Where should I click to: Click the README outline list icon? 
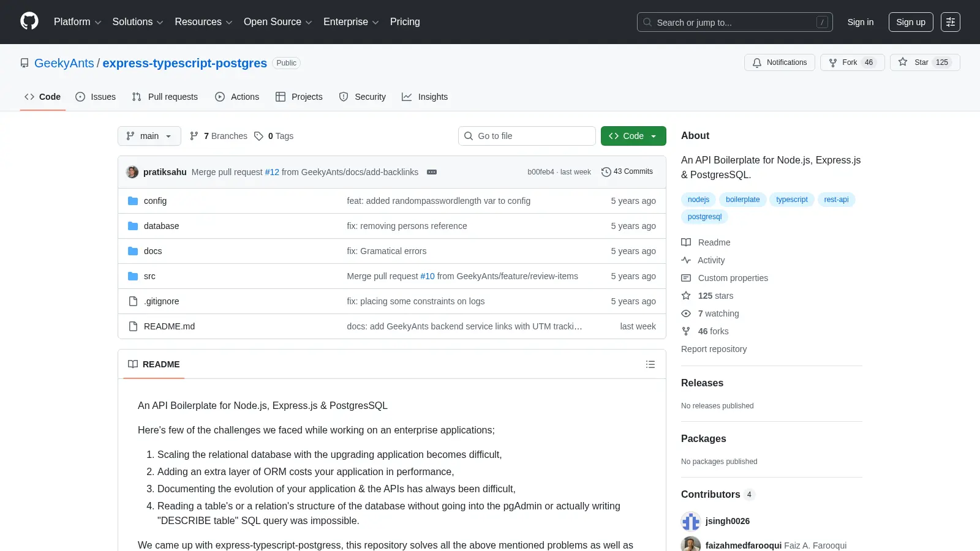click(650, 364)
